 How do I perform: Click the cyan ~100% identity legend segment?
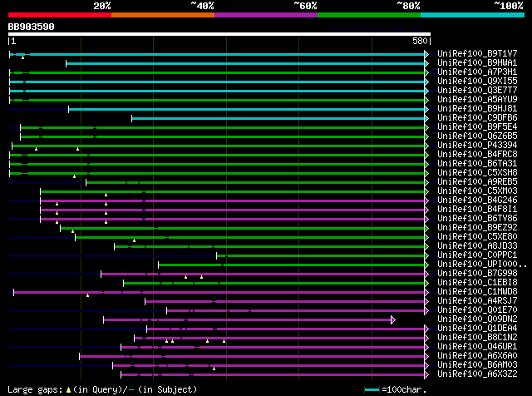[473, 15]
